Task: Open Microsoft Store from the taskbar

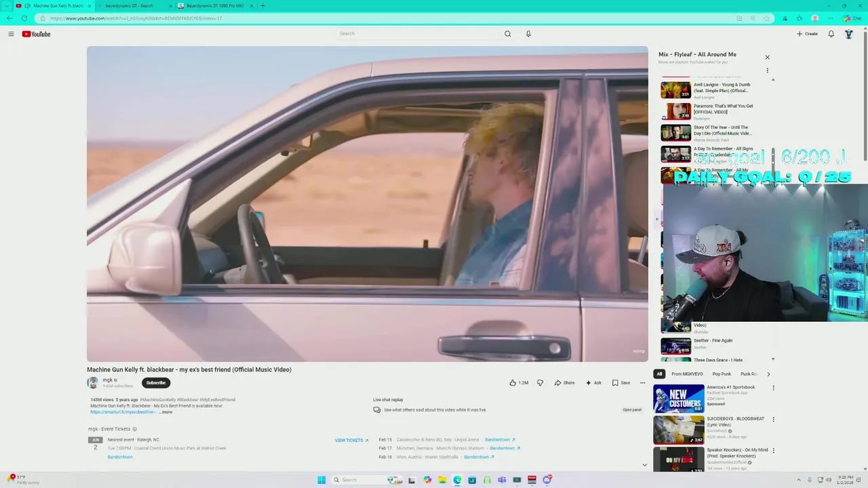Action: click(472, 480)
